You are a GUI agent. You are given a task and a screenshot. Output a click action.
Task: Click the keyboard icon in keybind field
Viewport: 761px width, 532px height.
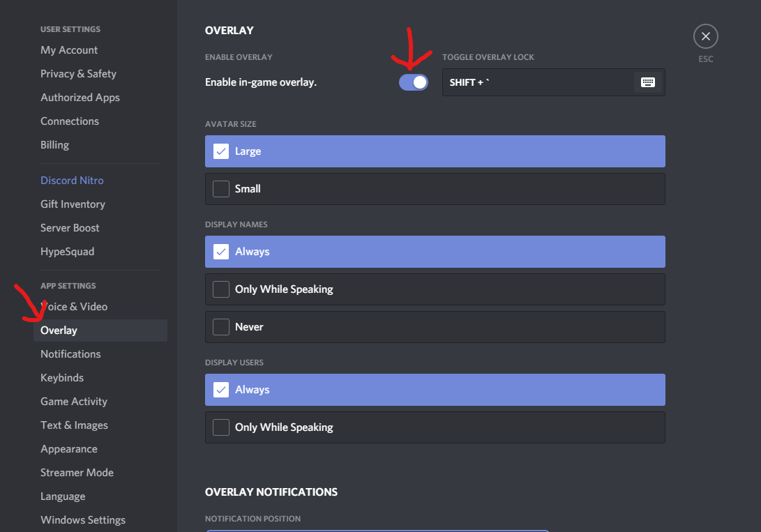(x=647, y=82)
